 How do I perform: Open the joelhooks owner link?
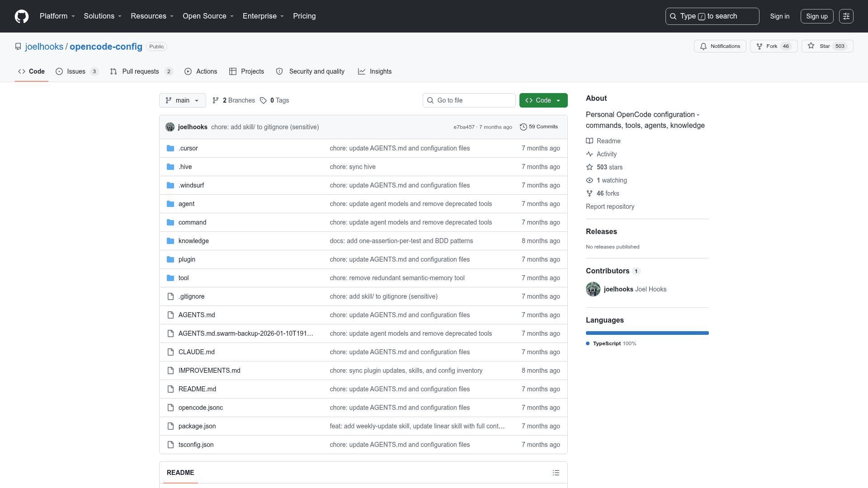(44, 47)
